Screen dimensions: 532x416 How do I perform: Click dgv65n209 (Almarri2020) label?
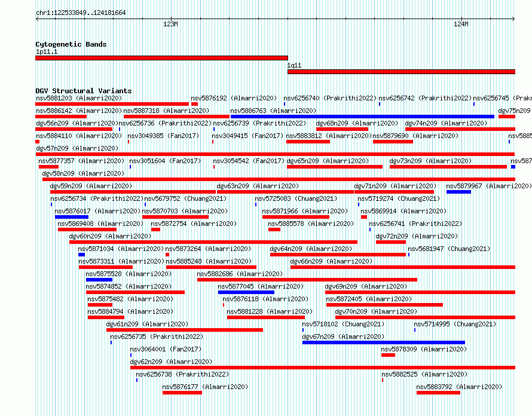pos(328,161)
